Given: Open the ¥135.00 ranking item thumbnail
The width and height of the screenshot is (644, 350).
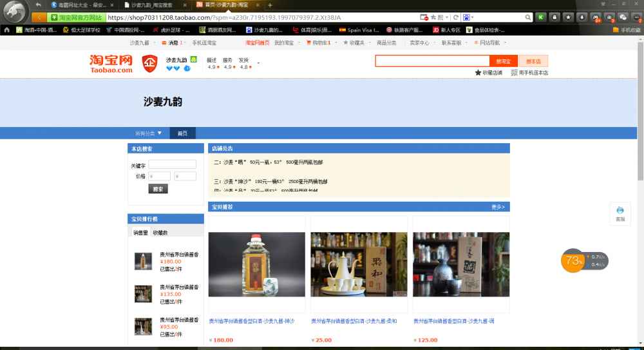Looking at the screenshot, I should [143, 294].
